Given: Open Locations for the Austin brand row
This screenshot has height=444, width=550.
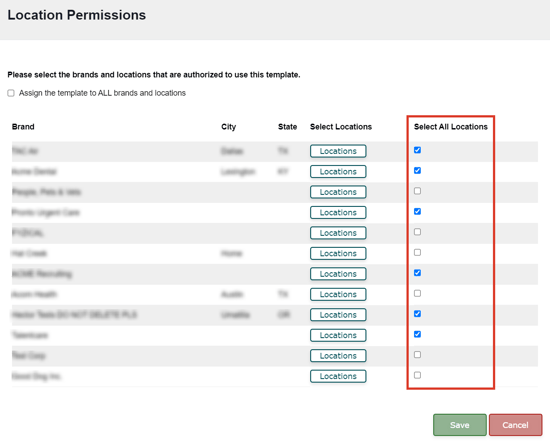Looking at the screenshot, I should click(338, 295).
